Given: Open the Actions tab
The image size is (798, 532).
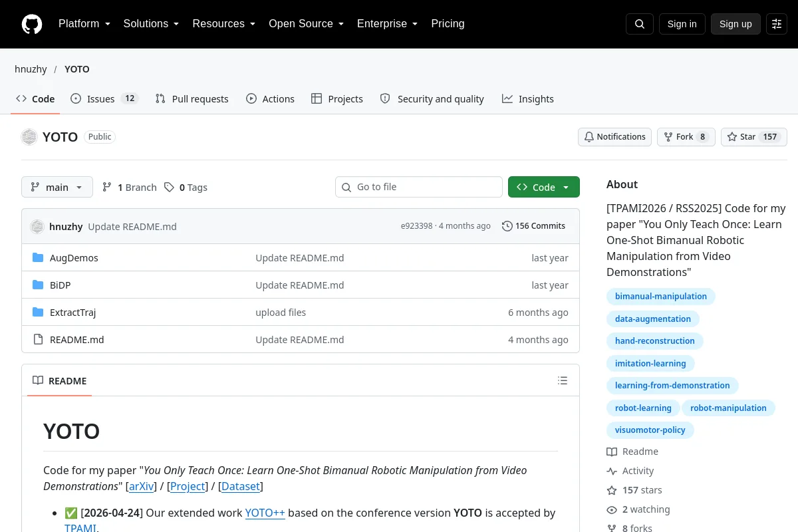Looking at the screenshot, I should 270,99.
